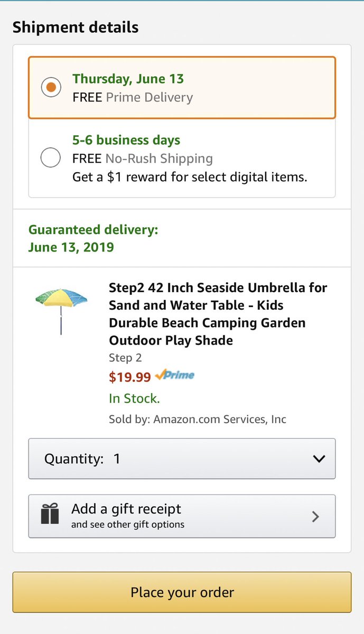Click the Step 2 brand name
This screenshot has height=634, width=364.
tap(125, 358)
